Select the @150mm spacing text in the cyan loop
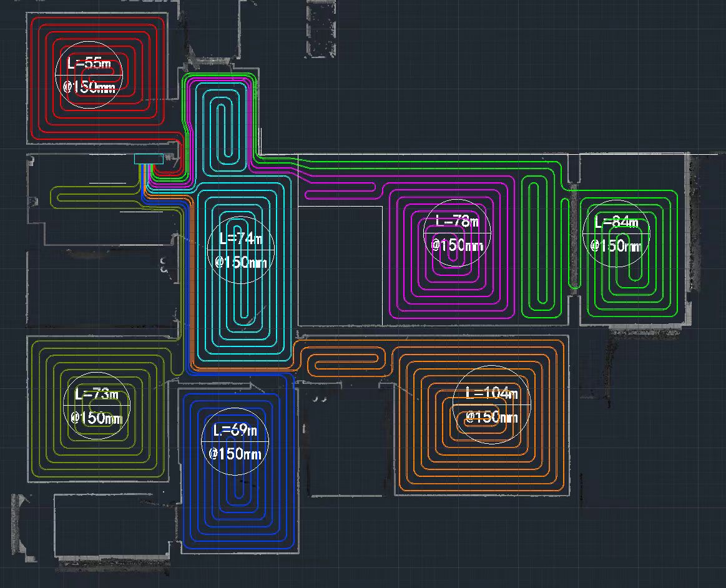 (240, 262)
